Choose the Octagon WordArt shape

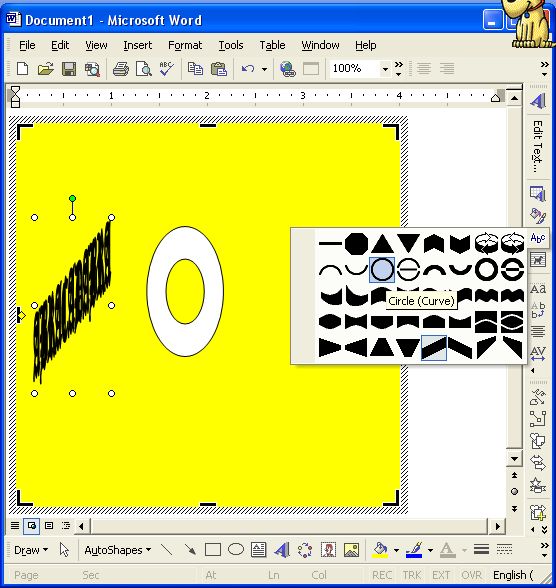coord(356,244)
